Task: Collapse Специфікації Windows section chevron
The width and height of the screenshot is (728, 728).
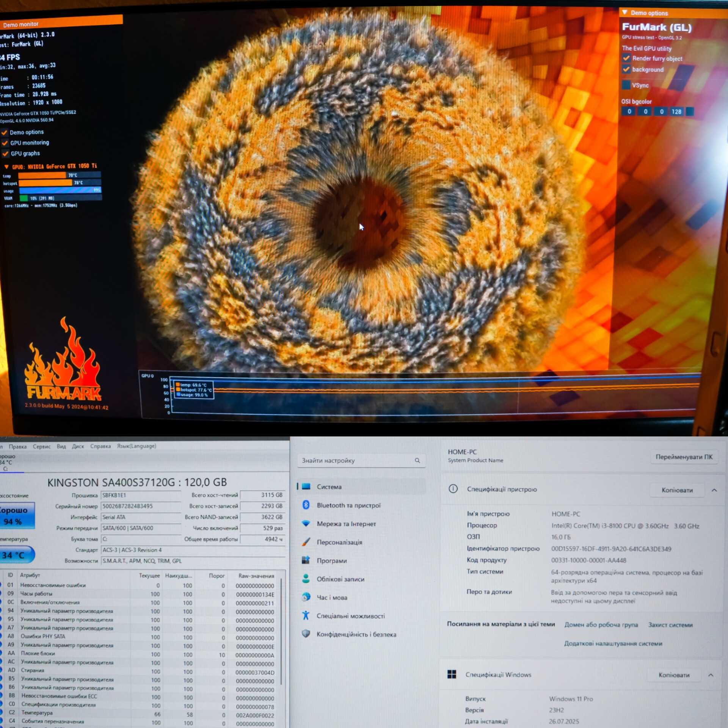Action: [711, 675]
